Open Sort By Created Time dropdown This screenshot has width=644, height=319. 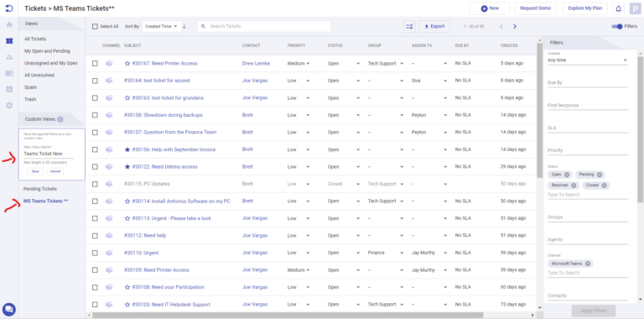tap(161, 26)
